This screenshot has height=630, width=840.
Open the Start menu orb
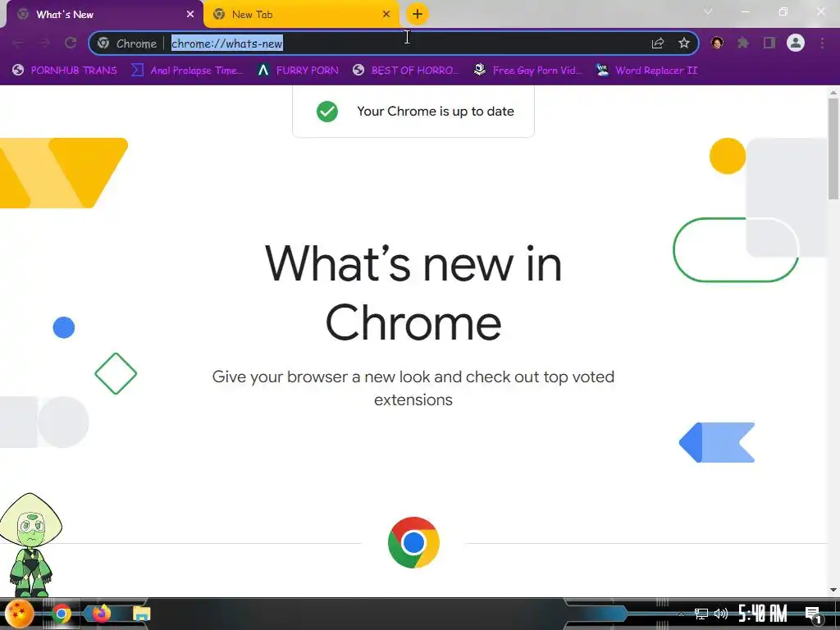(x=20, y=614)
